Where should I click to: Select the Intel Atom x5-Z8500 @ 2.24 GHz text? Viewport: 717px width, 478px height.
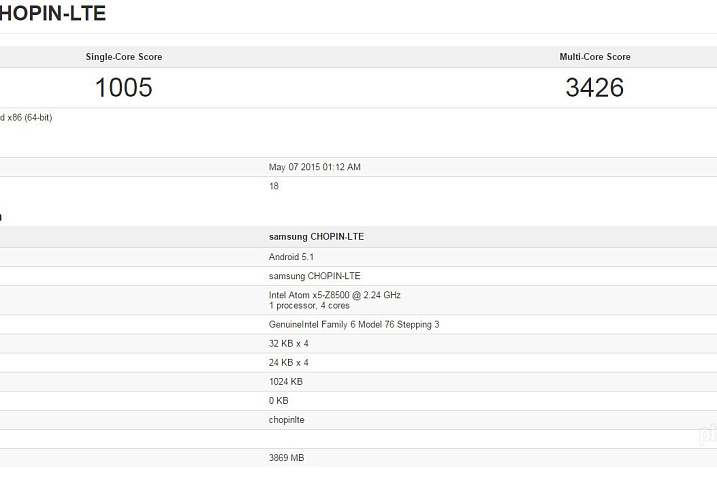(x=335, y=295)
